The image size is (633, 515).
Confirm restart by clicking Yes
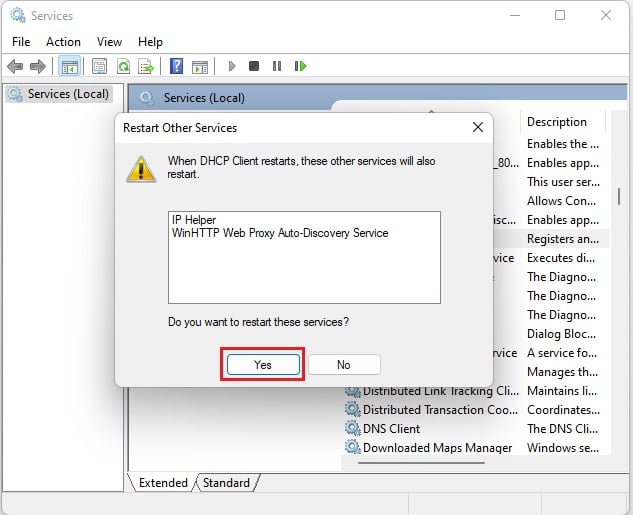coord(263,364)
